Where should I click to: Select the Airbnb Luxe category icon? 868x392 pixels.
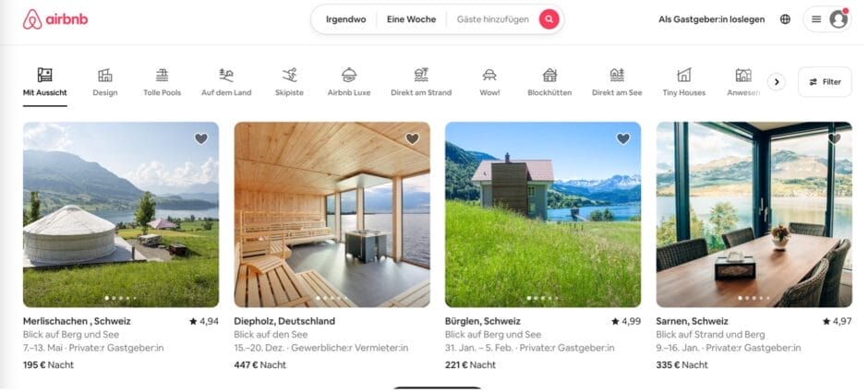(x=349, y=75)
